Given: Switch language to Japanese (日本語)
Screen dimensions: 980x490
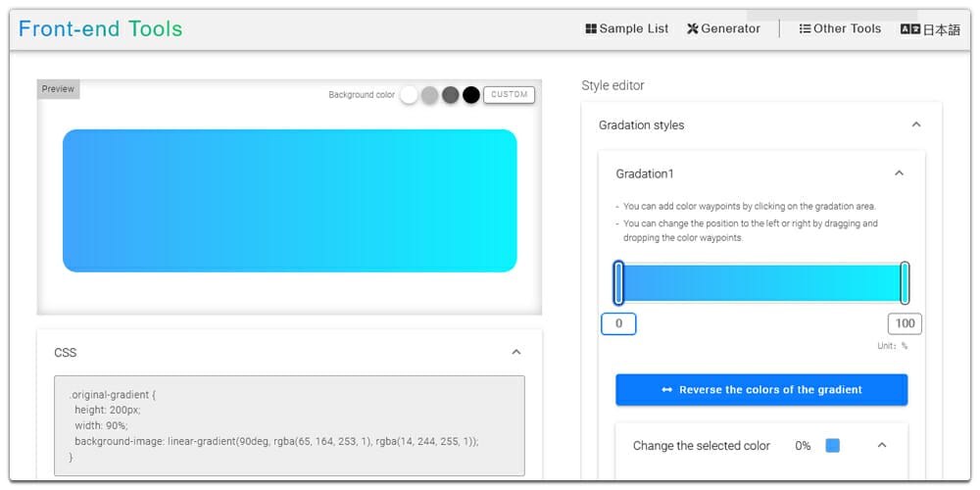Looking at the screenshot, I should tap(930, 29).
